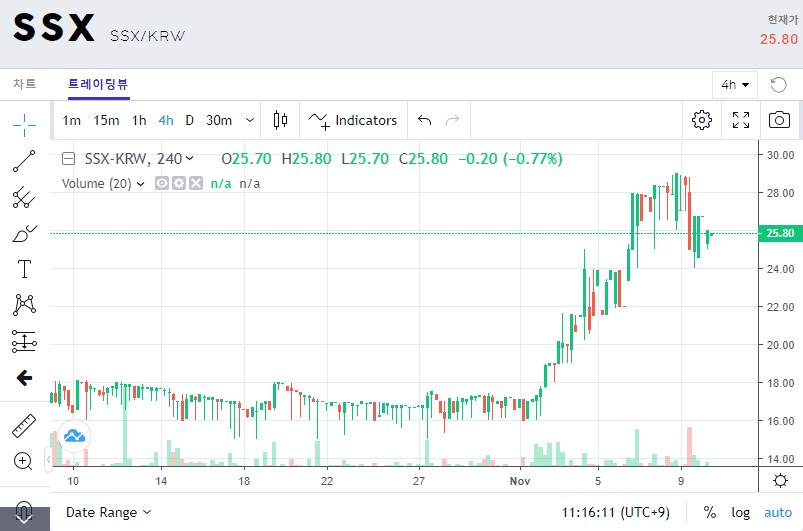Switch to 1m interval

pyautogui.click(x=72, y=120)
